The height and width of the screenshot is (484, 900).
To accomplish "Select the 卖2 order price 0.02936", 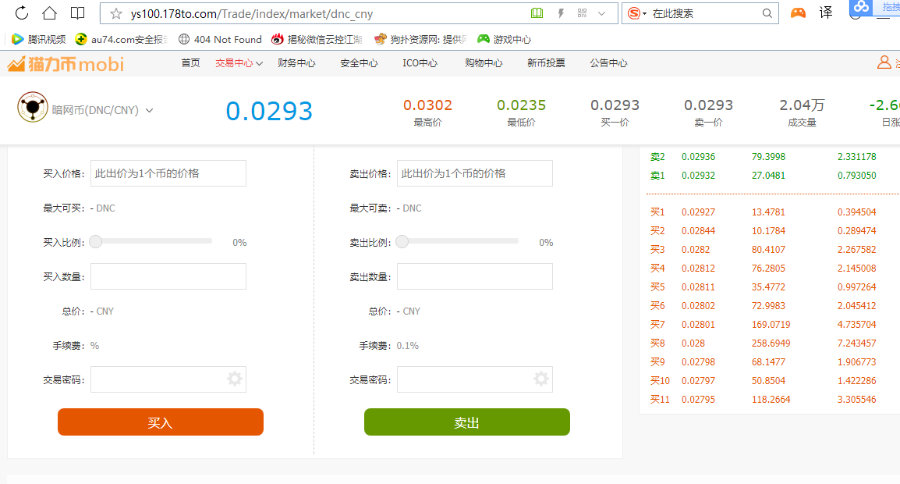I will click(x=698, y=157).
